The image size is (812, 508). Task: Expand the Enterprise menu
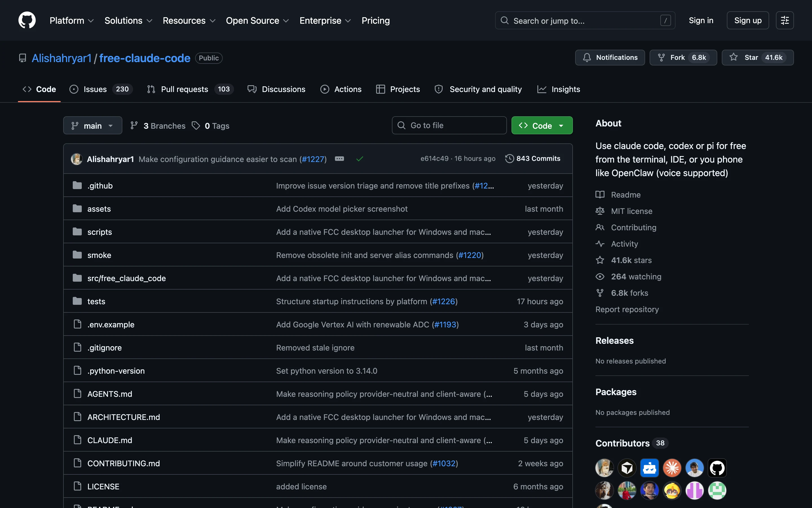325,21
